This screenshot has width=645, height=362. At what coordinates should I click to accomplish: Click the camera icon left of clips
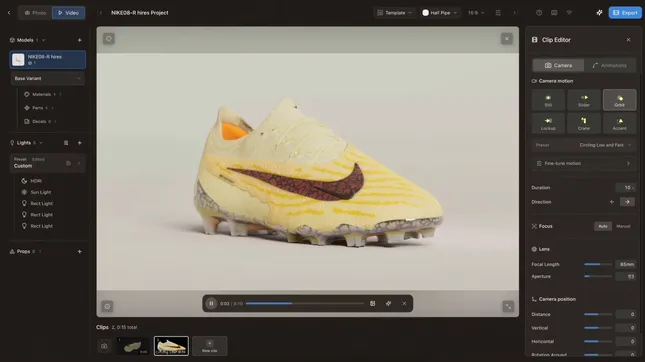[x=104, y=346]
